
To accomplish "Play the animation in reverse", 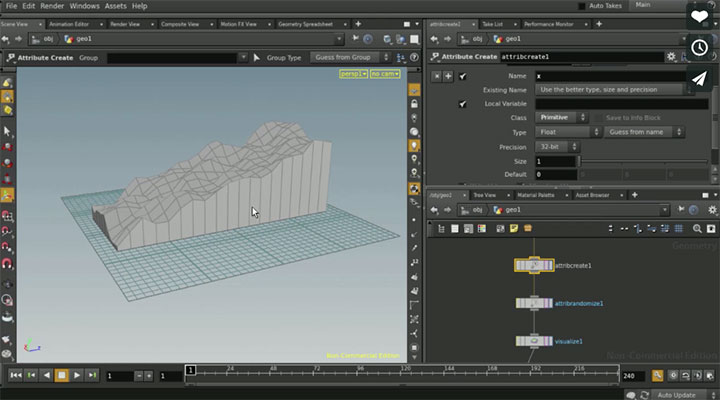I will point(46,376).
